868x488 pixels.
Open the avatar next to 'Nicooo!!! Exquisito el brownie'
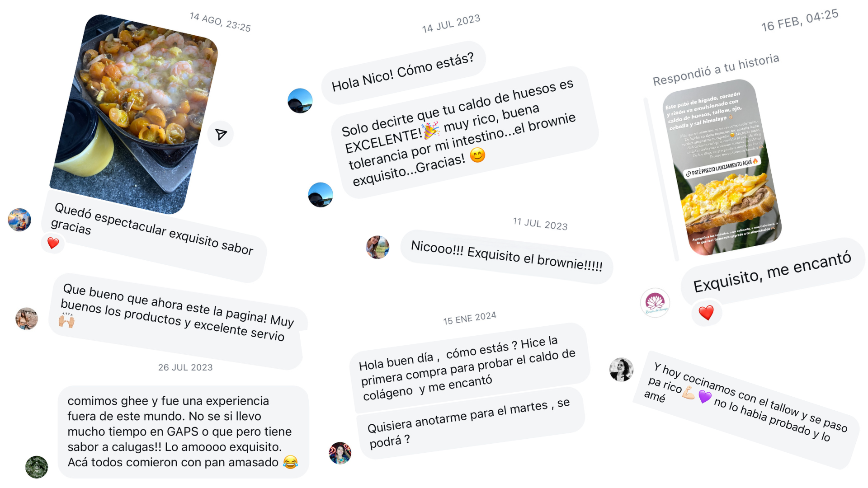377,247
